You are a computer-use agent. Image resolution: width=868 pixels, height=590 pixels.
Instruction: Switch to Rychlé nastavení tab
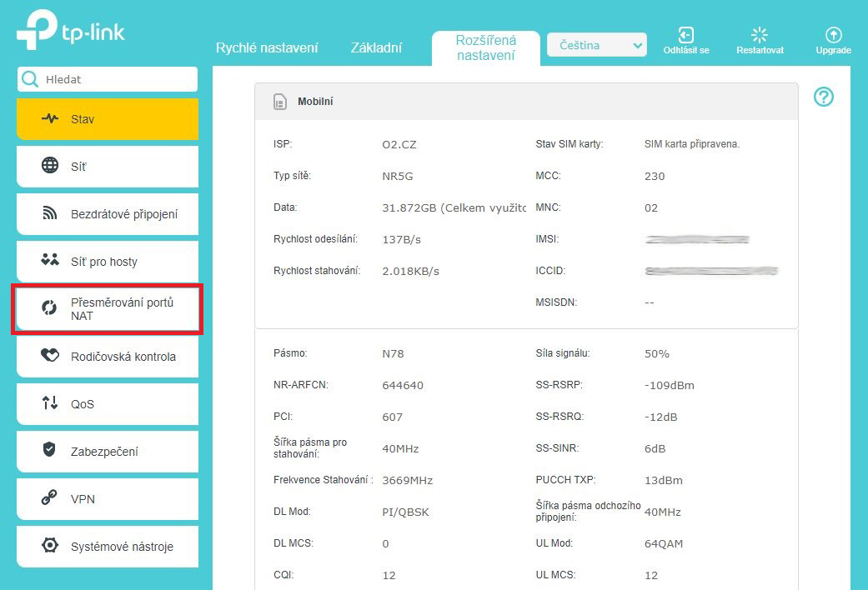coord(267,47)
